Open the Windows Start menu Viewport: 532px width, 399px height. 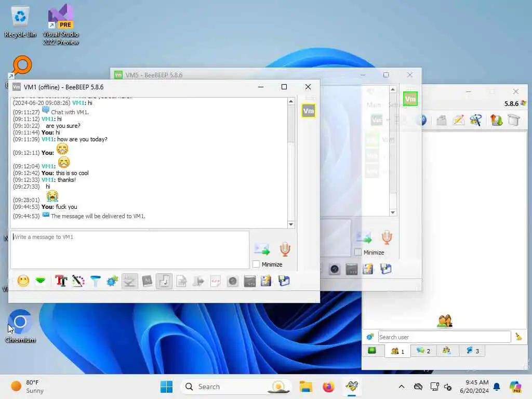pos(166,387)
